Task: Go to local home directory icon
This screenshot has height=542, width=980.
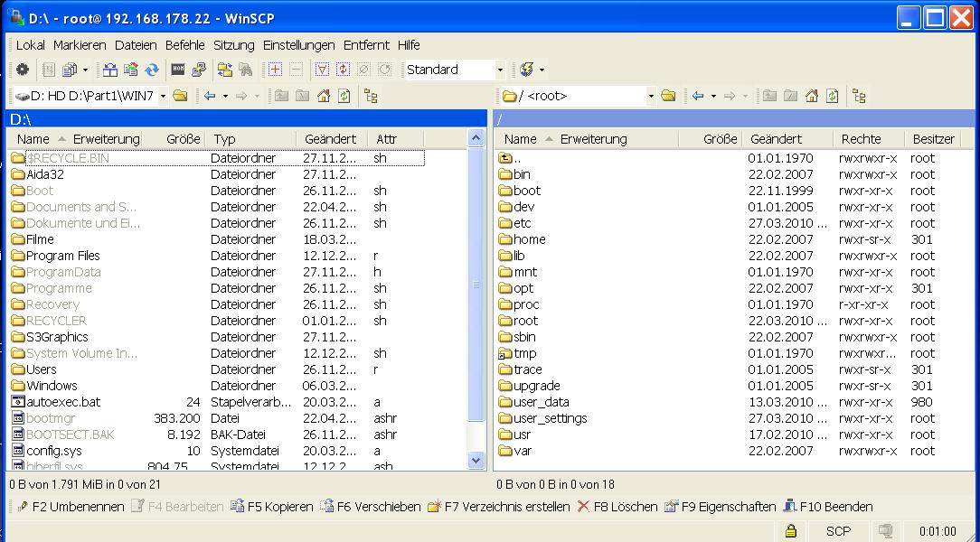Action: (323, 96)
